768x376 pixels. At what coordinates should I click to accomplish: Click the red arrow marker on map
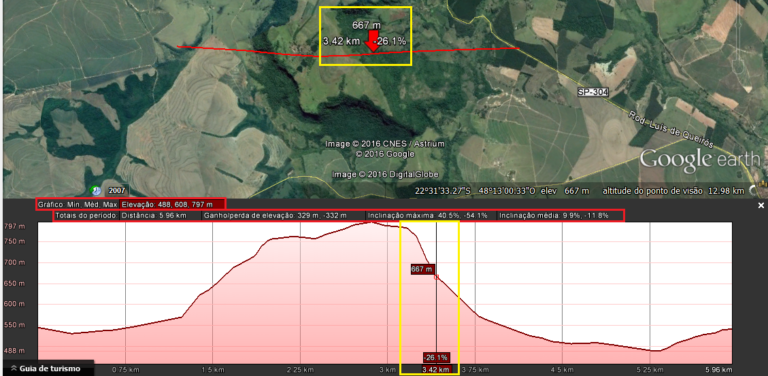coord(373,40)
